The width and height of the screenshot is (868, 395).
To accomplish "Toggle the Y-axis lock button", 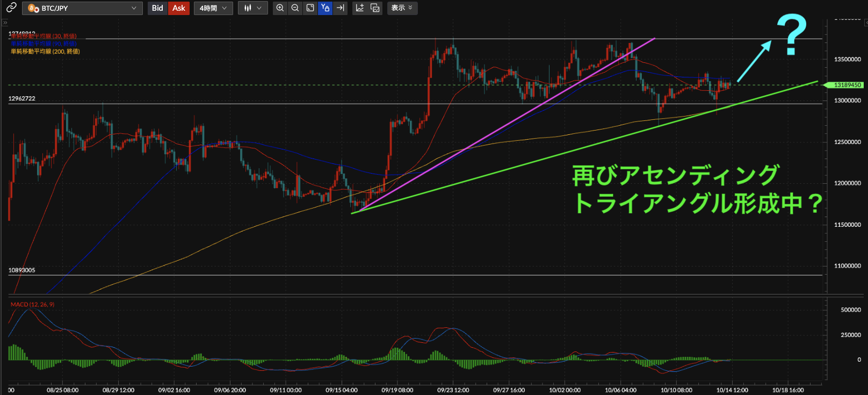I will pos(325,8).
